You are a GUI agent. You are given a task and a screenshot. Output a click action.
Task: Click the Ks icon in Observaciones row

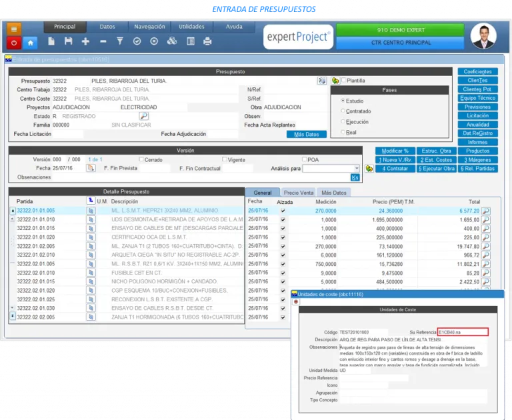pos(355,177)
